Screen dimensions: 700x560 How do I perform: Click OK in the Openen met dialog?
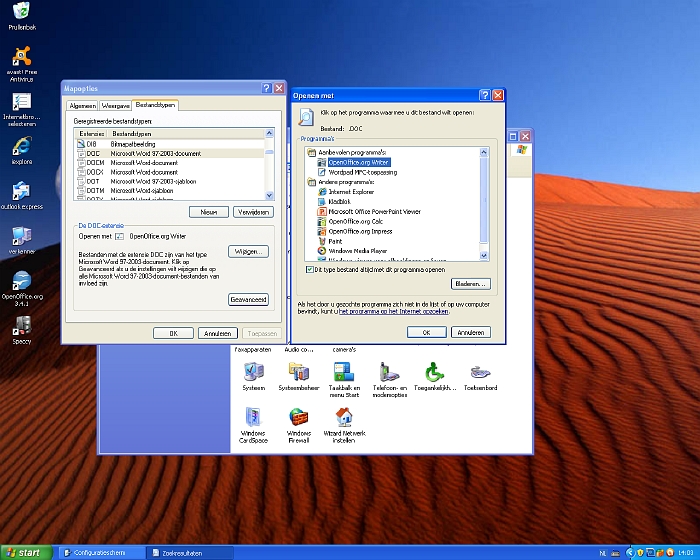(x=426, y=332)
